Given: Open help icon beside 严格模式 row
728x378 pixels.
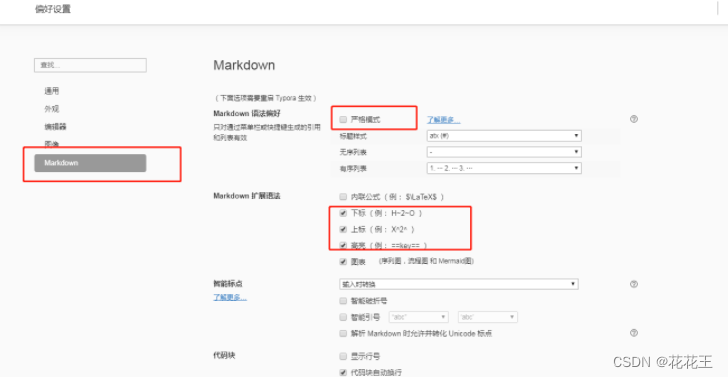Looking at the screenshot, I should pos(634,119).
